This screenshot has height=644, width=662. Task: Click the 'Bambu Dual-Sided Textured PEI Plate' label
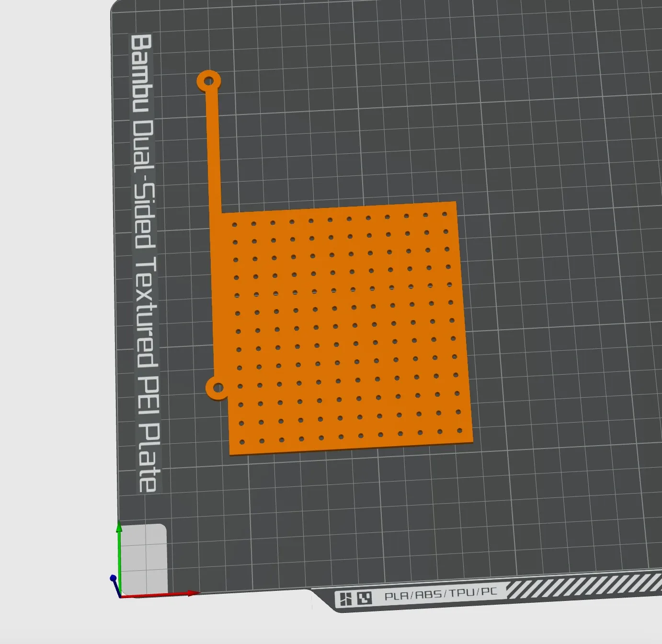coord(145,263)
